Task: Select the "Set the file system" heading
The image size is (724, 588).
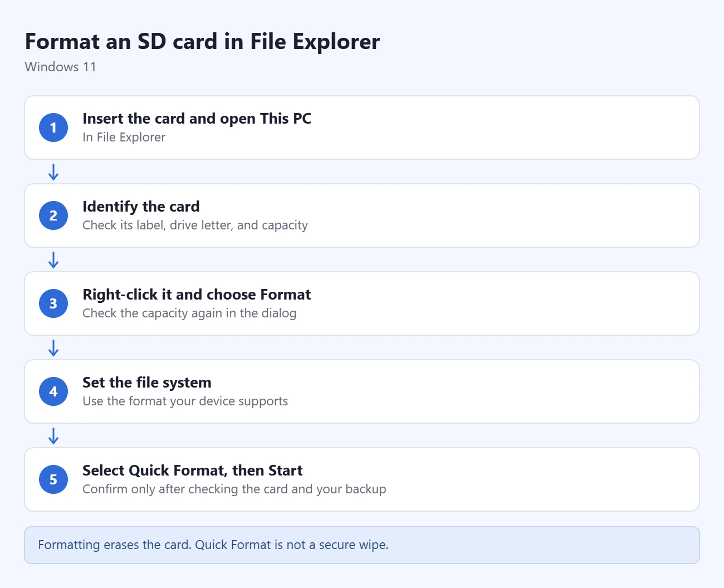Action: (147, 383)
